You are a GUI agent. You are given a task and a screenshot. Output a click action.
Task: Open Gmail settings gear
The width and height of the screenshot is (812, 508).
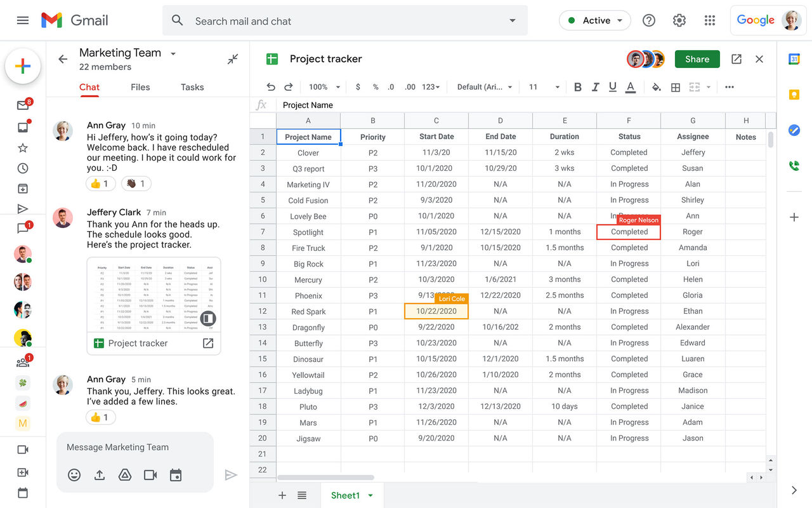679,20
